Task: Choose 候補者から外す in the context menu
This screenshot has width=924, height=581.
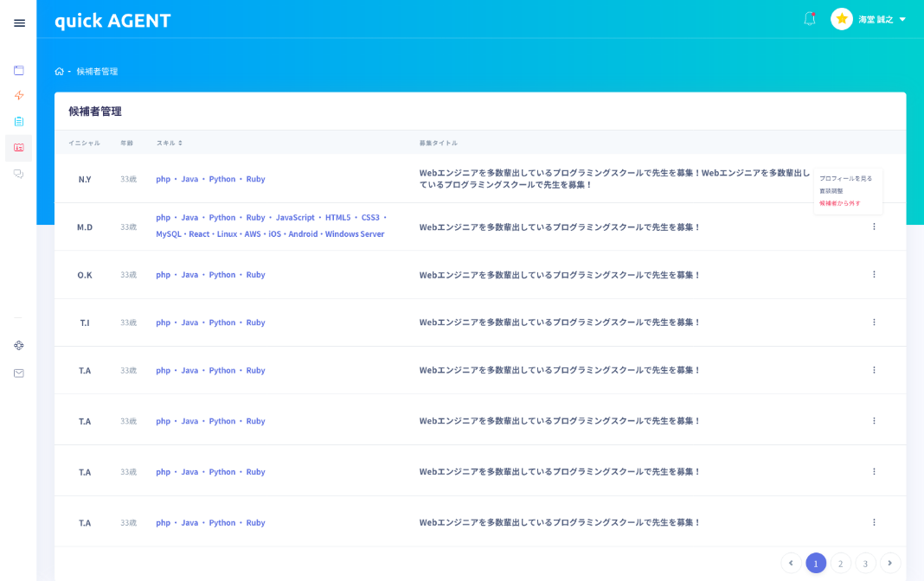Action: pos(839,203)
